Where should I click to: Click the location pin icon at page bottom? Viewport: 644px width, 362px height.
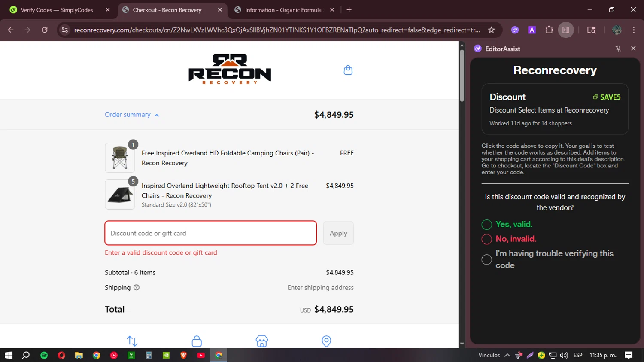[x=326, y=341]
